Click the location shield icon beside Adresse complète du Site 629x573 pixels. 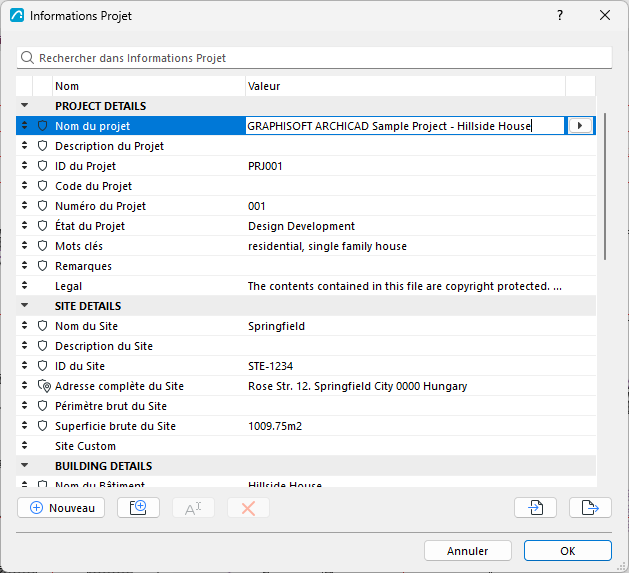click(x=44, y=386)
